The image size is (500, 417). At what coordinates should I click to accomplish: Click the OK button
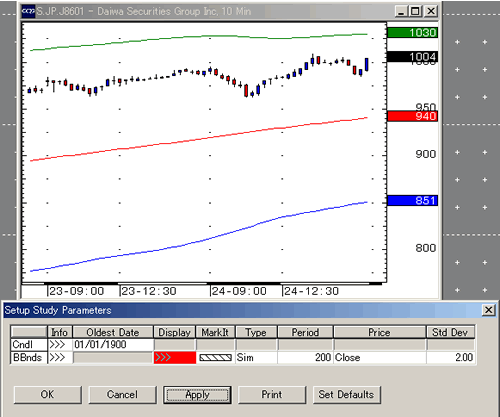pyautogui.click(x=48, y=395)
